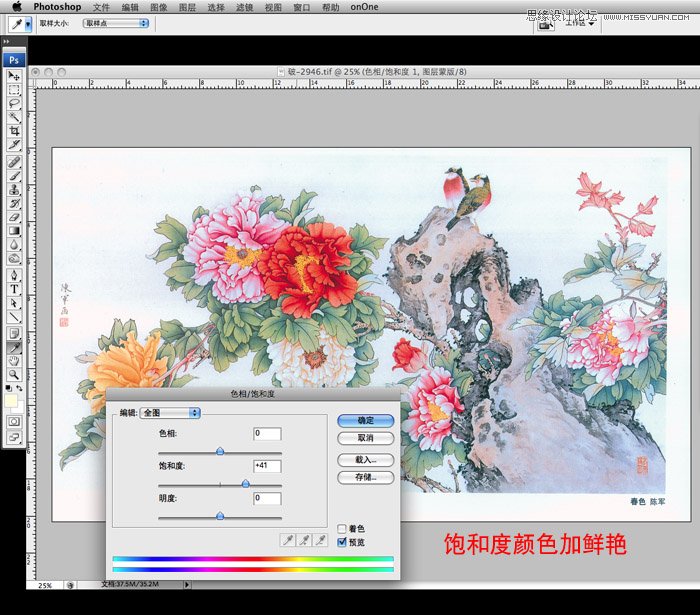Click the 载入... button
Viewport: 700px width, 615px height.
pos(366,459)
